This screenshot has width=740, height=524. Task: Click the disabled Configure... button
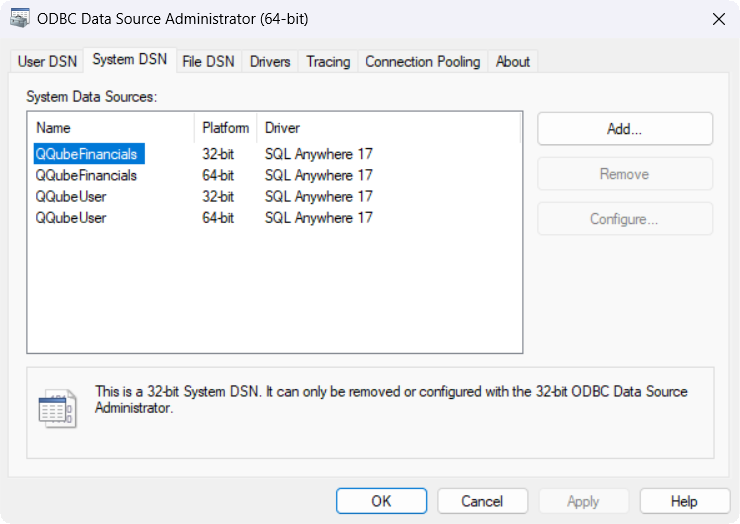click(625, 219)
